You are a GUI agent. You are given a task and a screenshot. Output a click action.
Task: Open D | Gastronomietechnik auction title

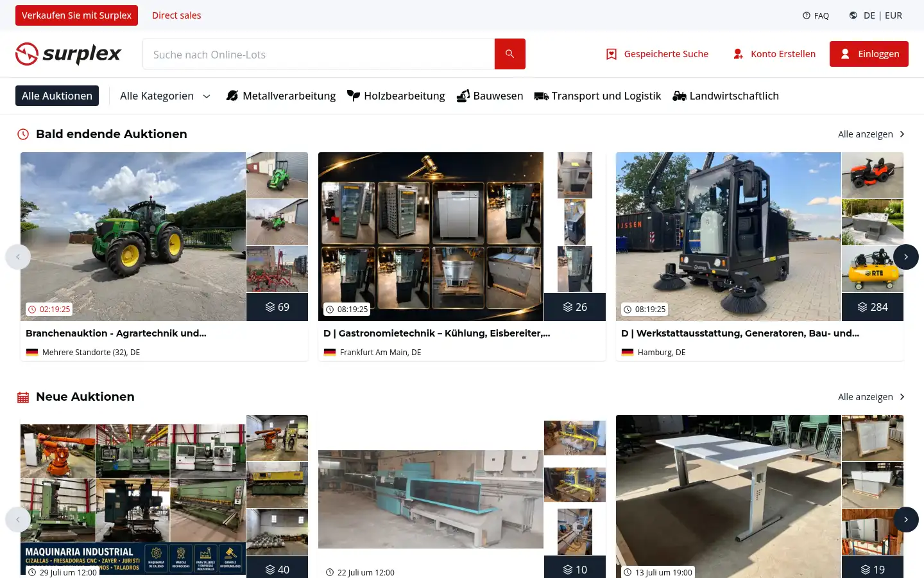click(x=437, y=333)
